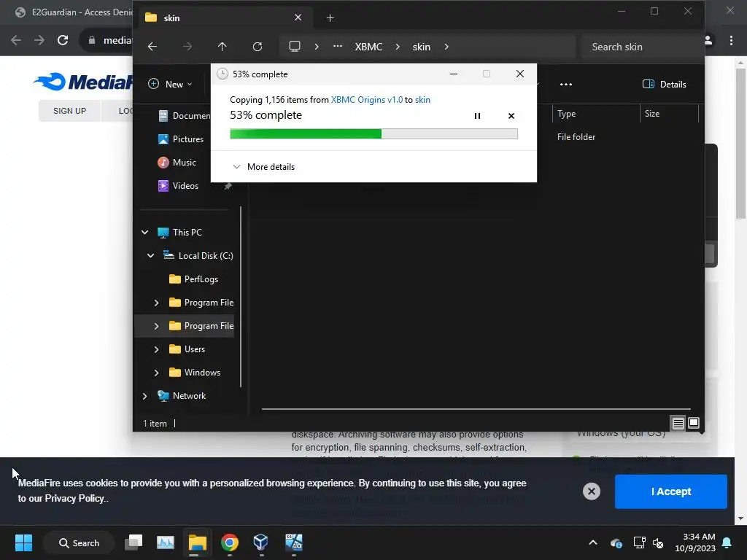This screenshot has width=747, height=560.
Task: Dismiss the cookie banner with X
Action: pyautogui.click(x=591, y=491)
